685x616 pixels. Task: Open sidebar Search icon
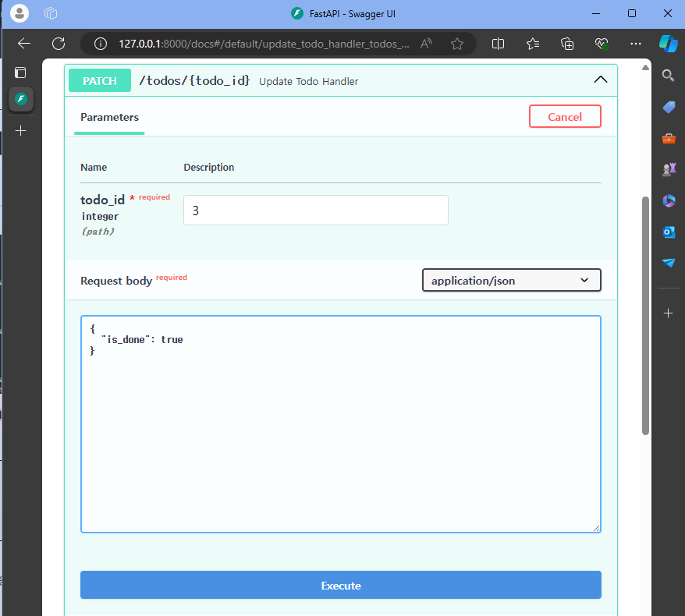click(x=668, y=76)
